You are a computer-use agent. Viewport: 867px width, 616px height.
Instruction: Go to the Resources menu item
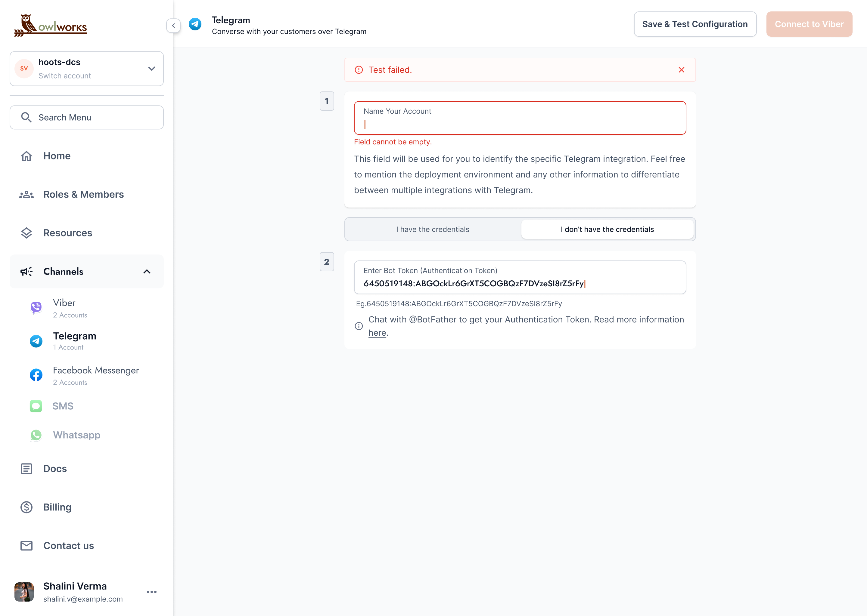coord(67,233)
